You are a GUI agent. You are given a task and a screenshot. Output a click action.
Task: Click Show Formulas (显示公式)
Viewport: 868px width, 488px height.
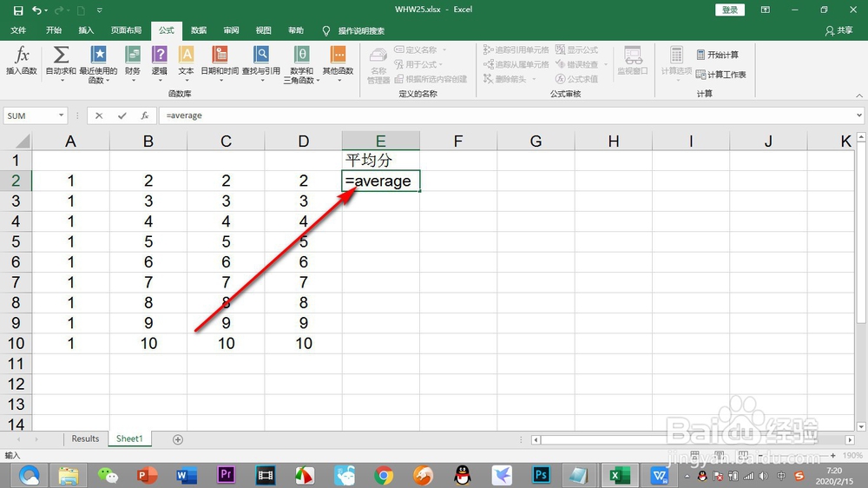click(x=577, y=49)
